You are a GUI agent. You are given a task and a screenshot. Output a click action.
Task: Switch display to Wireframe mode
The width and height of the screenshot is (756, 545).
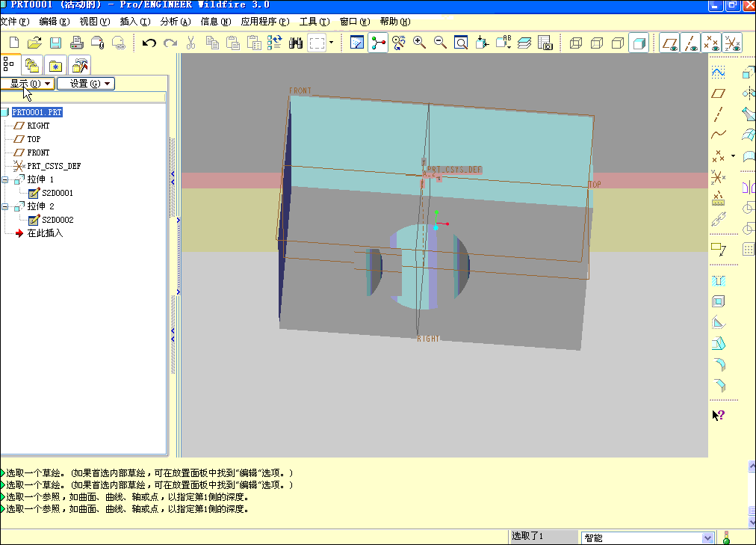click(x=576, y=43)
